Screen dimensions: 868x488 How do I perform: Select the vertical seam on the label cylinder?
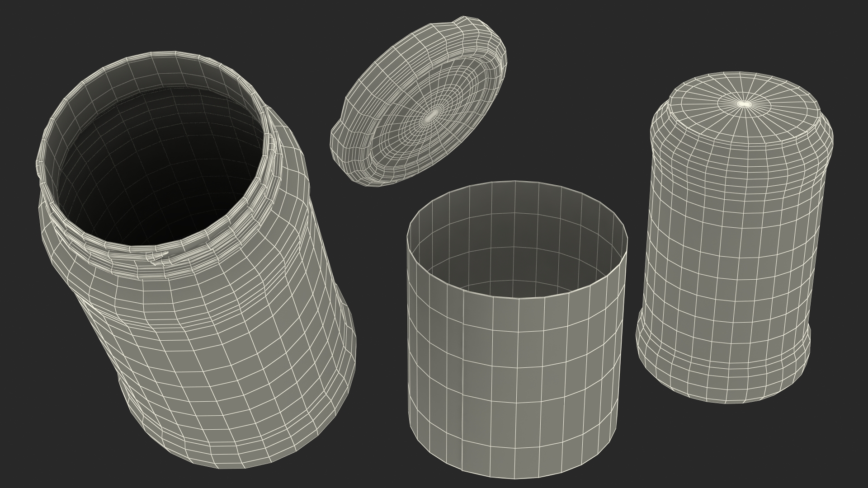pyautogui.click(x=463, y=361)
